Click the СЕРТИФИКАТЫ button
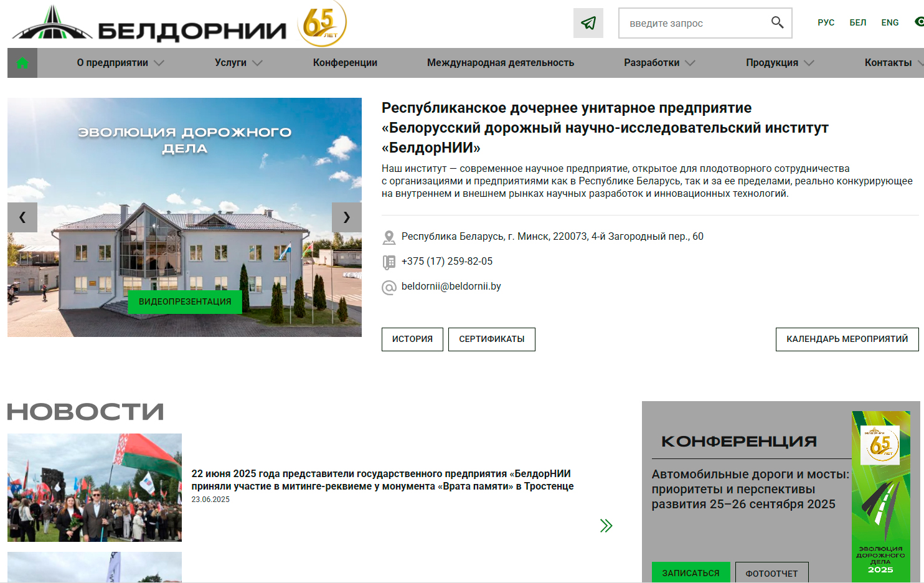This screenshot has width=924, height=583. [x=492, y=339]
